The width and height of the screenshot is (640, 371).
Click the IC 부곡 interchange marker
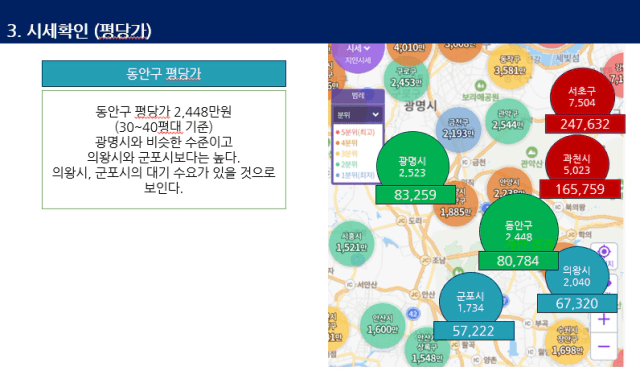527,323
